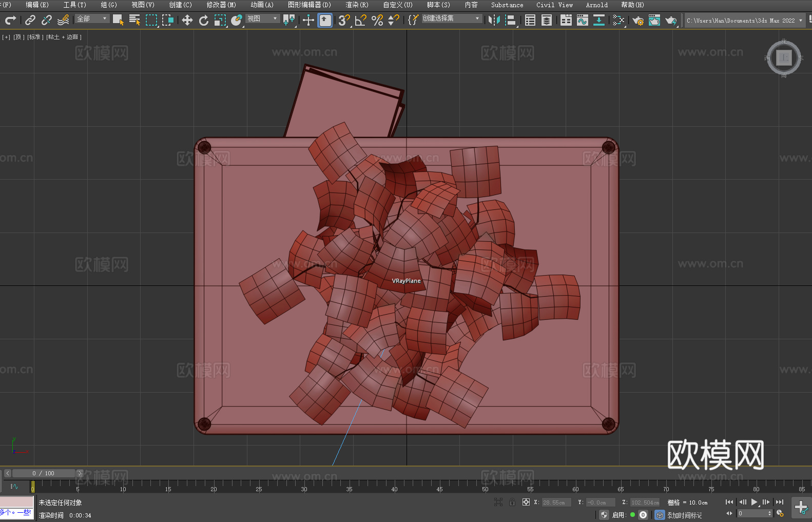The height and width of the screenshot is (522, 812).
Task: Activate the Select and Scale tool
Action: (220, 20)
